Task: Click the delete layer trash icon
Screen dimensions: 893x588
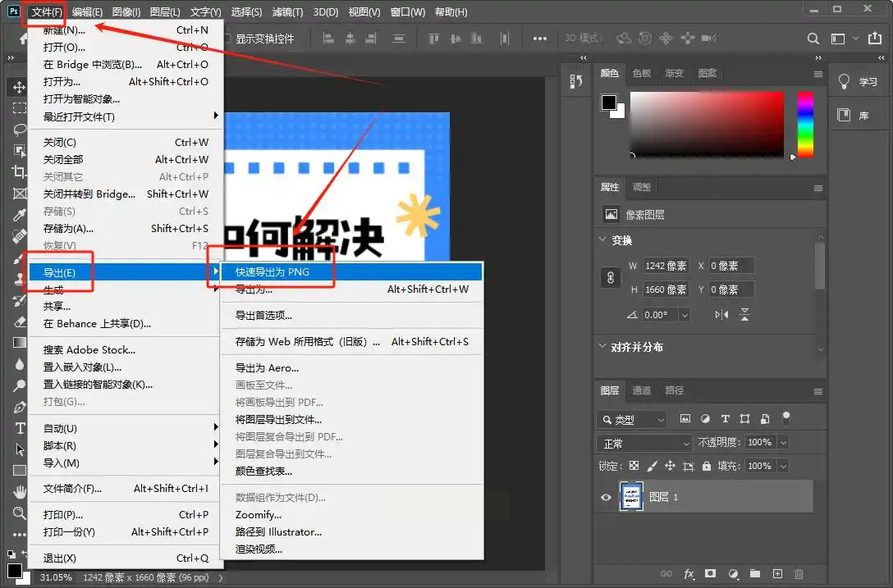Action: coord(799,574)
